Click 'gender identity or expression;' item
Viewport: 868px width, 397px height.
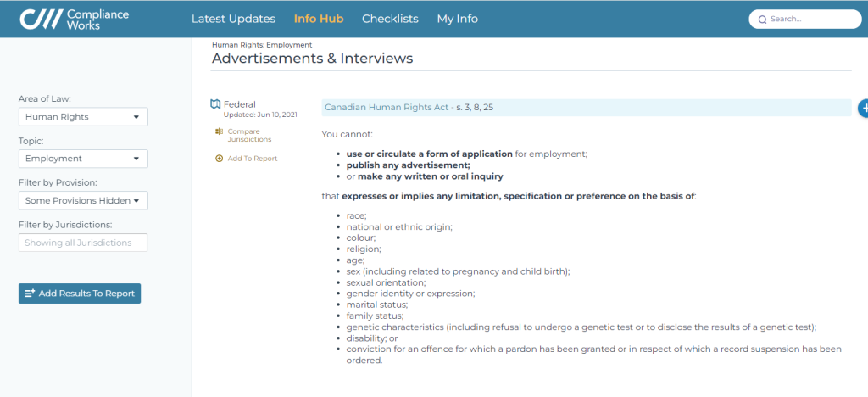411,294
